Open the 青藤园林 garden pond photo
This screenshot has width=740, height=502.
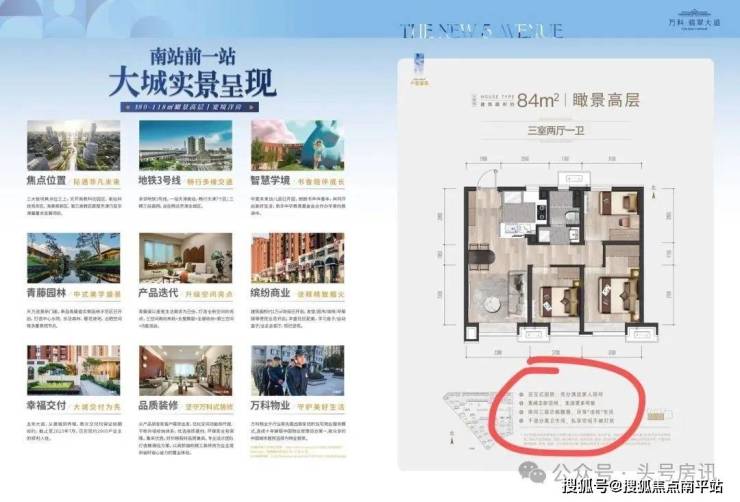pos(74,258)
